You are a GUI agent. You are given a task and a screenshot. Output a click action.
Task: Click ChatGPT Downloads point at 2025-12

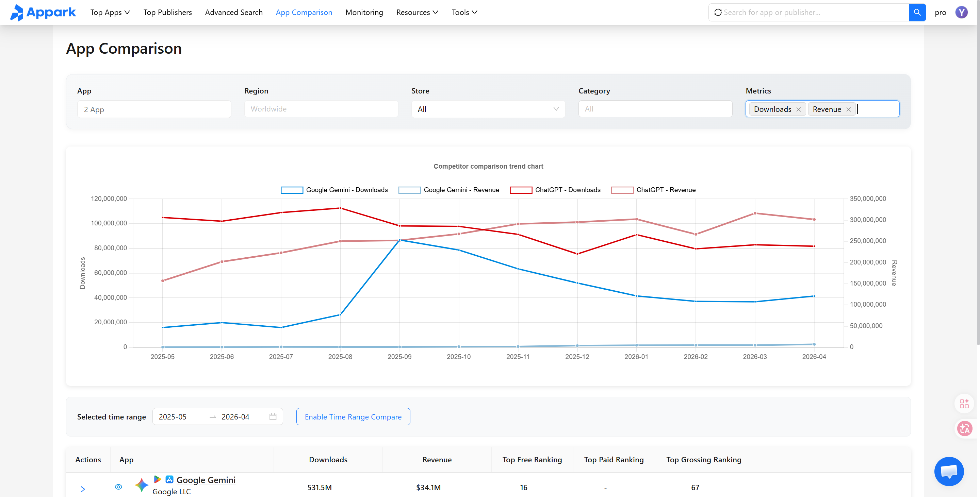pos(577,254)
